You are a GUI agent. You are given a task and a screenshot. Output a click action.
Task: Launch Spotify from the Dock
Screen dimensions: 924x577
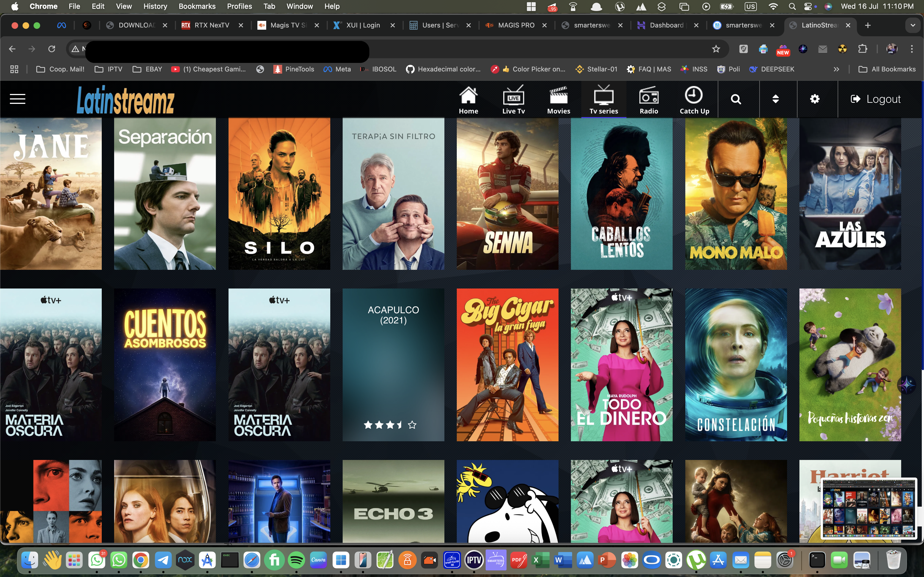(x=297, y=560)
